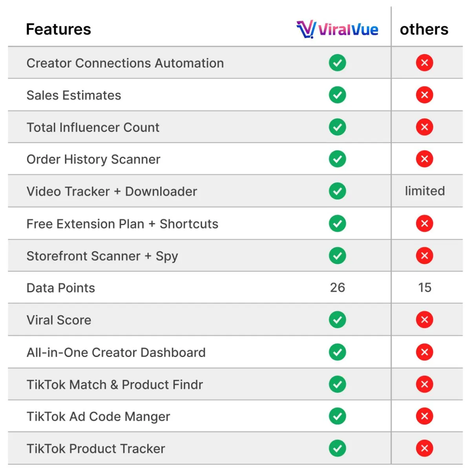Select the Features column header
Screen dimensions: 471x476
point(58,29)
